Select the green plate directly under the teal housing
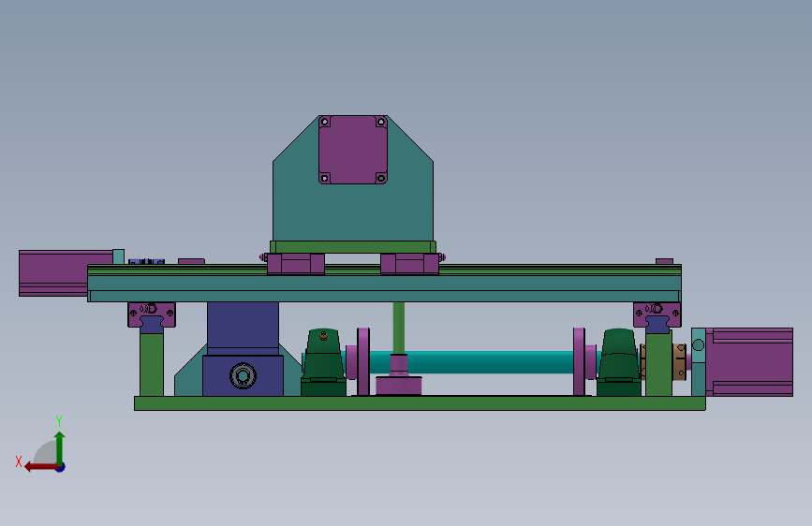The width and height of the screenshot is (812, 526). [x=353, y=247]
